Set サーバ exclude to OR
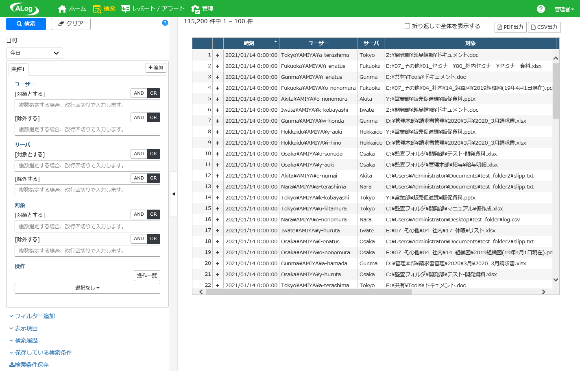 (153, 178)
